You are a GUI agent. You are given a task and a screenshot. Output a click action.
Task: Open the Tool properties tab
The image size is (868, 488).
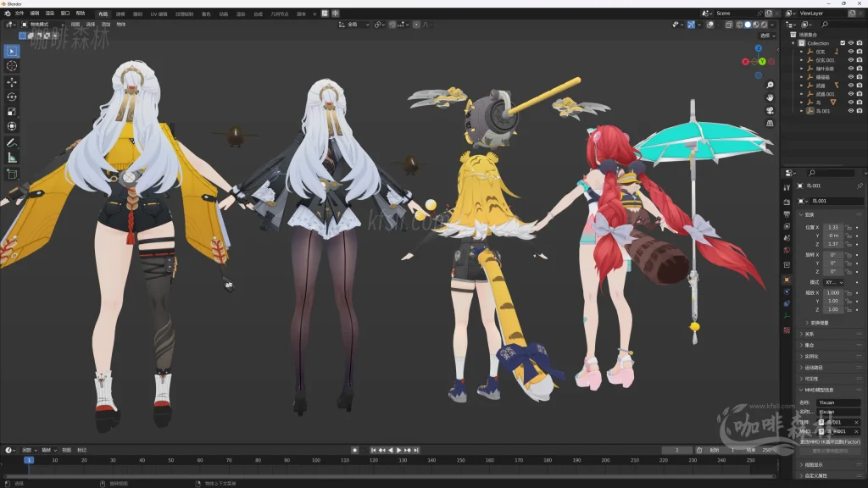click(x=787, y=187)
